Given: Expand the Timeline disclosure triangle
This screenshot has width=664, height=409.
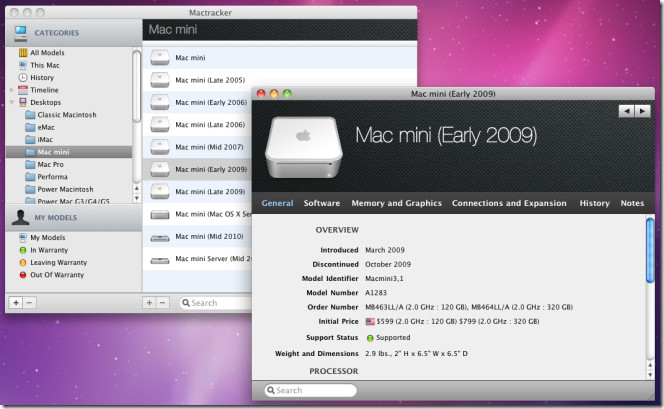Looking at the screenshot, I should pyautogui.click(x=11, y=90).
